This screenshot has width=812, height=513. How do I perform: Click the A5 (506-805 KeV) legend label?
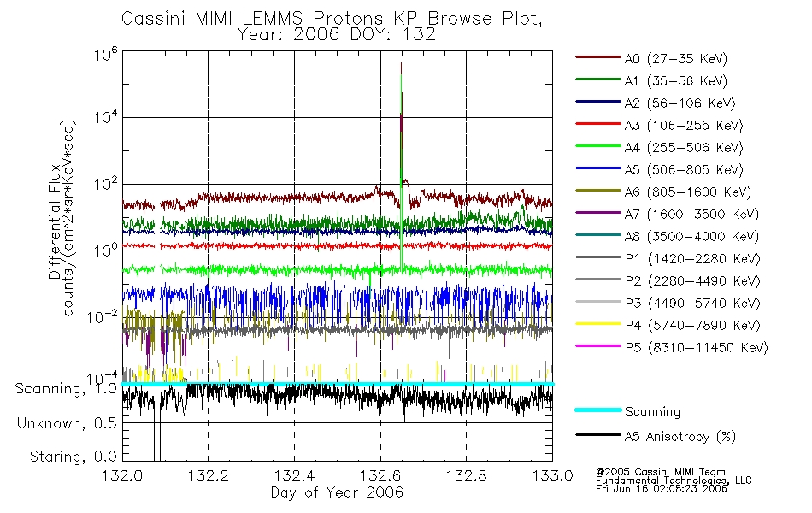[x=684, y=170]
